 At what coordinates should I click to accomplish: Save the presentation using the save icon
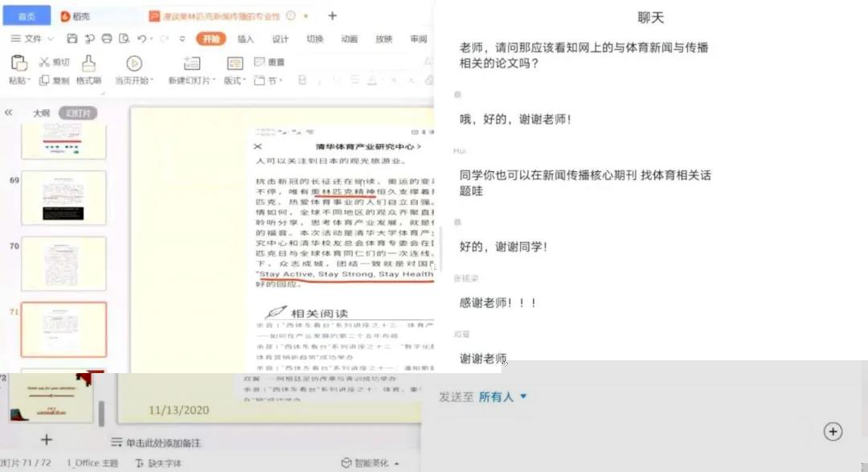pos(72,39)
